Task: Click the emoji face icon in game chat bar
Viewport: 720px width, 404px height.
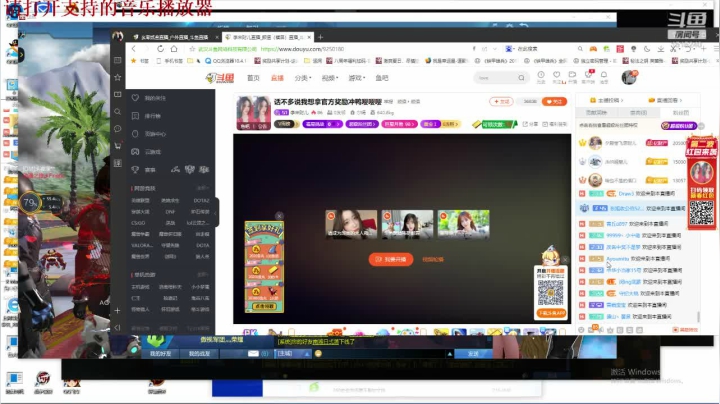Action: coord(318,354)
